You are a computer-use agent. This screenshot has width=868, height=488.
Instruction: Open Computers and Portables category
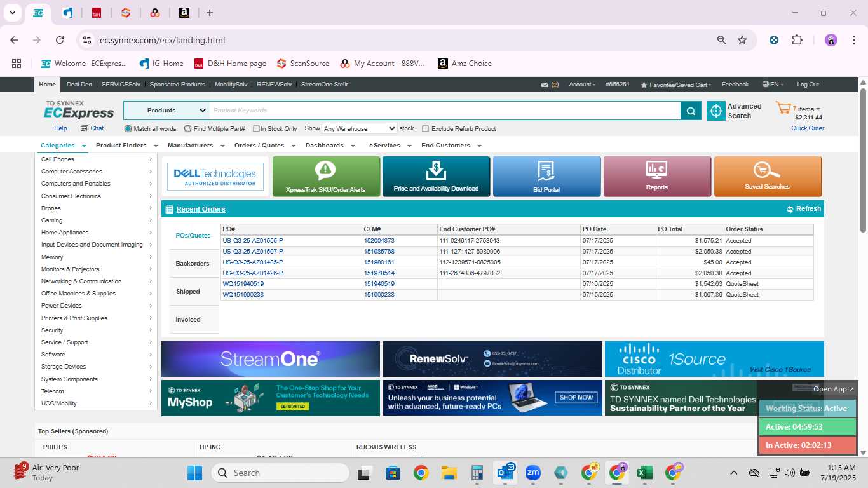click(x=76, y=184)
